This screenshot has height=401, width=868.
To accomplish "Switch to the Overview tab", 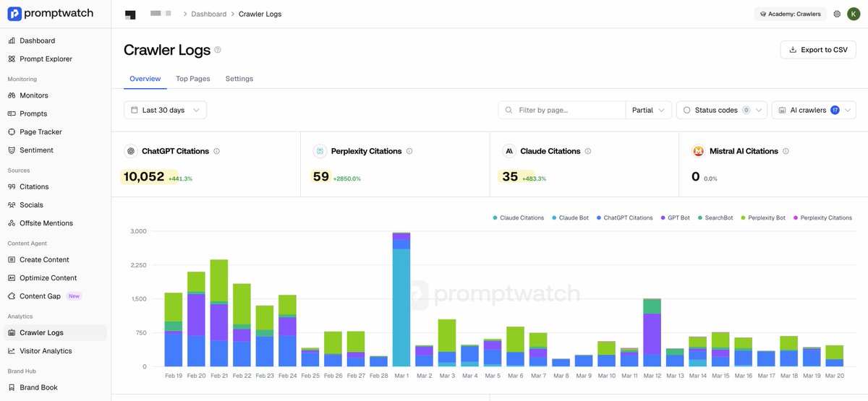I will 145,78.
